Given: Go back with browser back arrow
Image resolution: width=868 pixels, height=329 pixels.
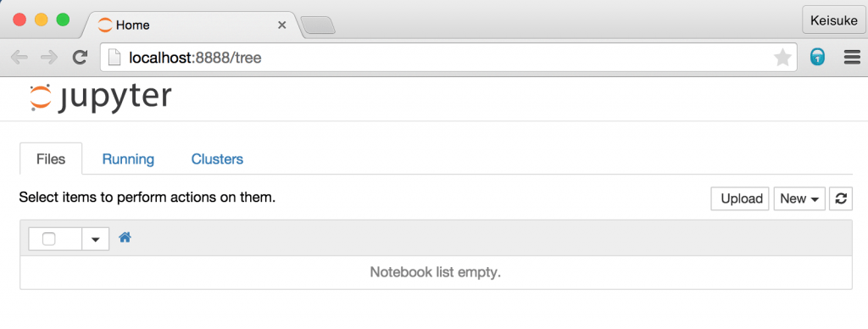Looking at the screenshot, I should [x=19, y=57].
